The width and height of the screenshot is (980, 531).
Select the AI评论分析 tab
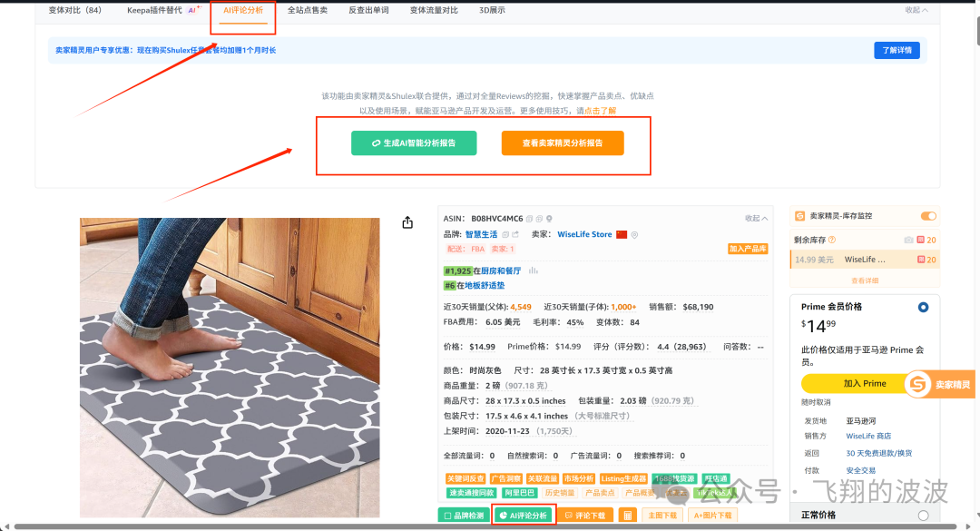click(x=243, y=10)
